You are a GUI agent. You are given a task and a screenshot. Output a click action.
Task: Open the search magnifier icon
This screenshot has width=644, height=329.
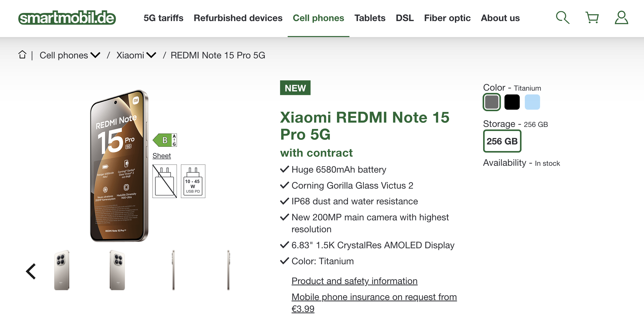pos(563,18)
